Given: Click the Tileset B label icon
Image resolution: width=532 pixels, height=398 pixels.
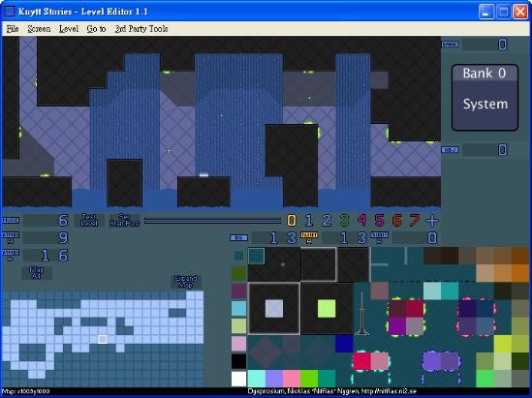Looking at the screenshot, I should 379,237.
